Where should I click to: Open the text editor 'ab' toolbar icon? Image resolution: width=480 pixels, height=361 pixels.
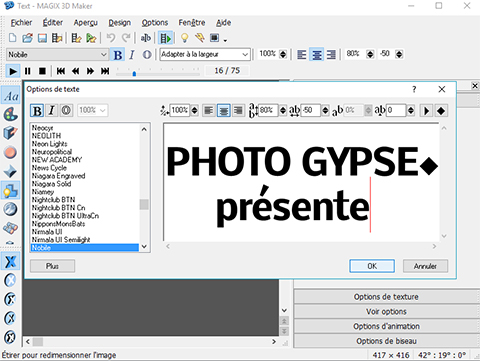coord(146,38)
